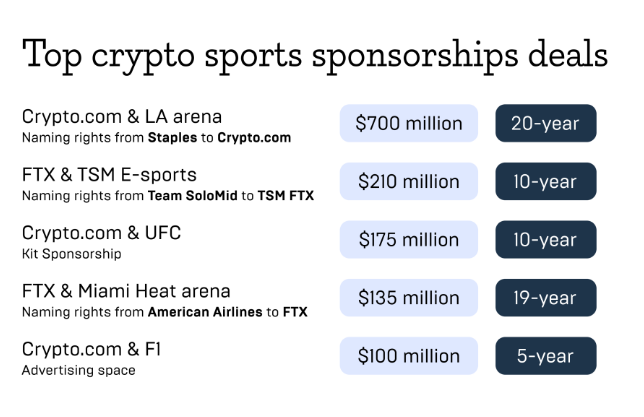Click the 10-year badge for Crypto.com UFC
This screenshot has height=417, width=644.
545,240
